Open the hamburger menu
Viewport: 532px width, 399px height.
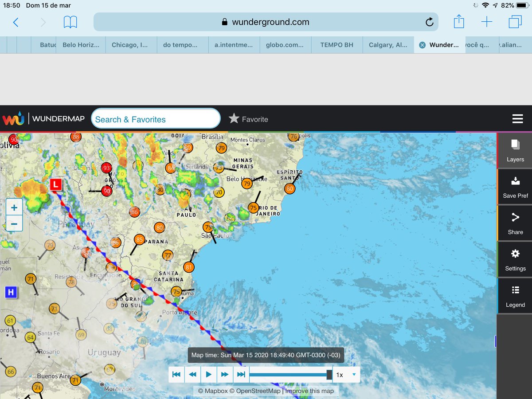click(517, 119)
